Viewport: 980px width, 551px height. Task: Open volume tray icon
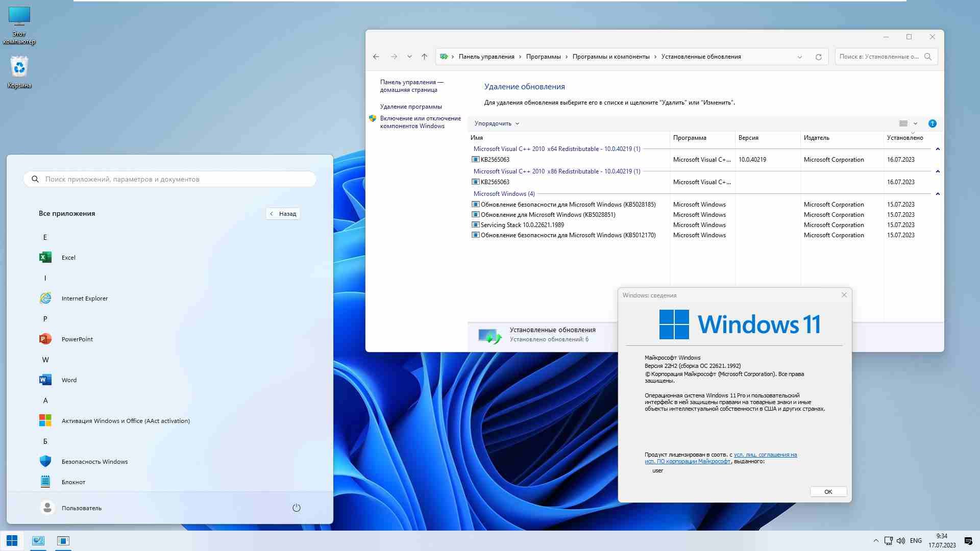[x=901, y=541]
